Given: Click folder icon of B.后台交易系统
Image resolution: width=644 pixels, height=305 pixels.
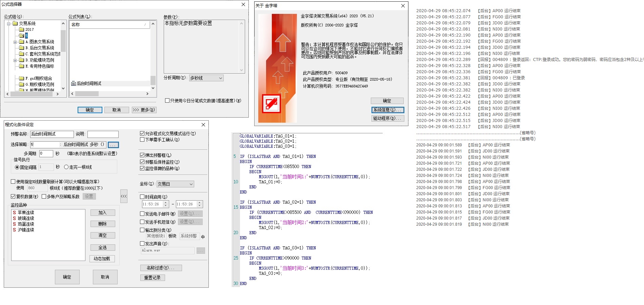Looking at the screenshot, I should click(x=21, y=48).
